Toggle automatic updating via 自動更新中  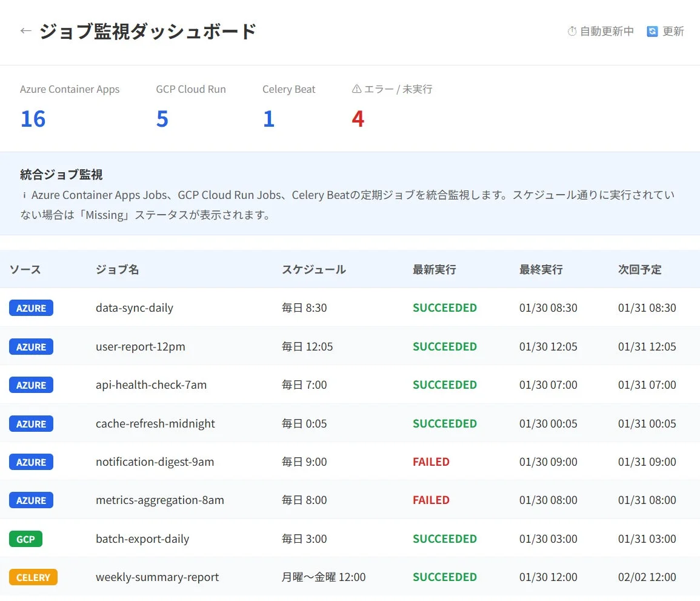[x=605, y=31]
